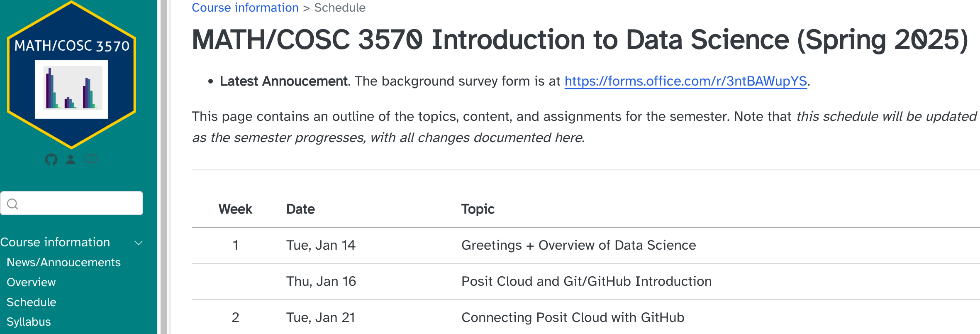Click the Date column header
Image resolution: width=980 pixels, height=334 pixels.
(x=300, y=209)
